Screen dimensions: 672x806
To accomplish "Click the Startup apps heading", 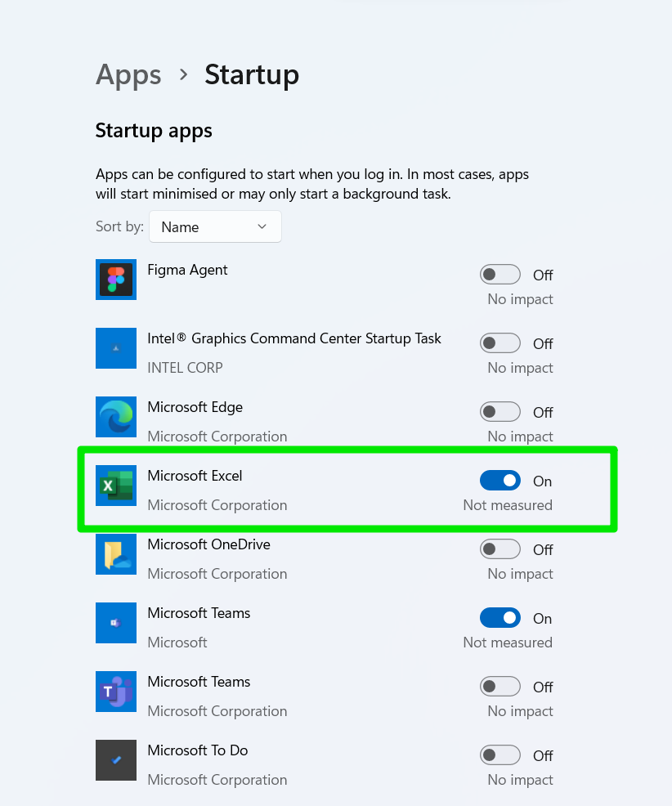I will (x=154, y=131).
